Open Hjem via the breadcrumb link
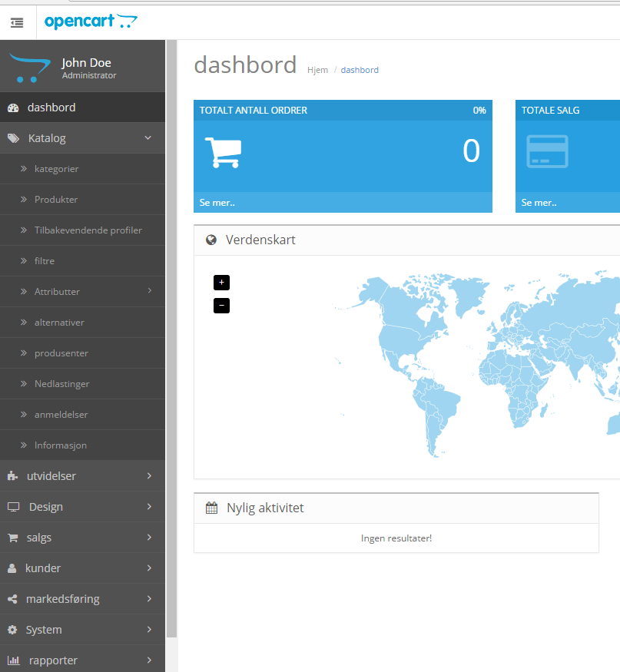Image resolution: width=620 pixels, height=672 pixels. coord(317,69)
